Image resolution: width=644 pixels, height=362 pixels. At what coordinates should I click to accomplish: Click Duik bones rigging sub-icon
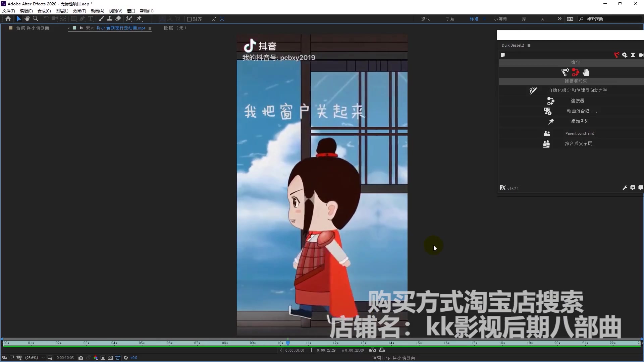pyautogui.click(x=565, y=72)
